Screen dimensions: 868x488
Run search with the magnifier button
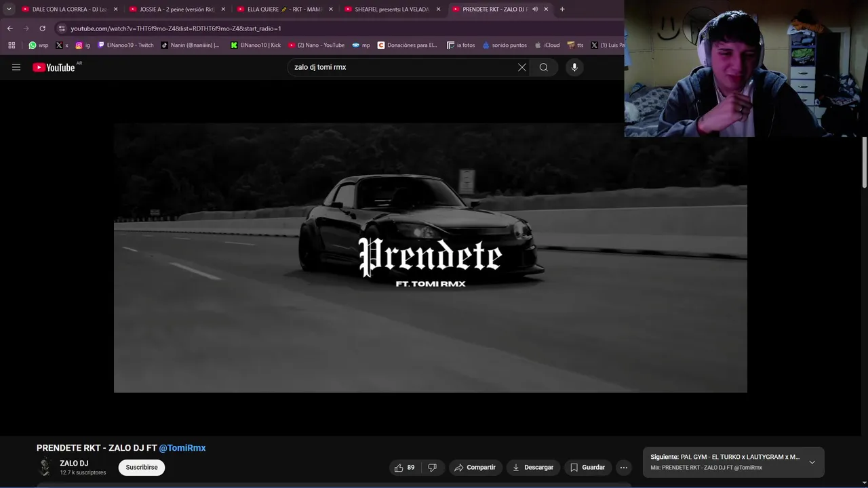tap(544, 67)
